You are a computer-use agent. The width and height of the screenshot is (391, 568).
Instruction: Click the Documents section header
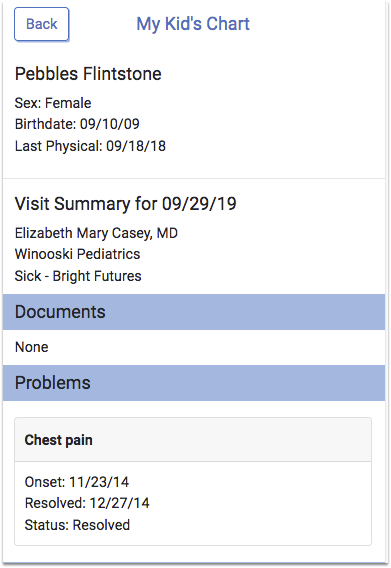(194, 312)
